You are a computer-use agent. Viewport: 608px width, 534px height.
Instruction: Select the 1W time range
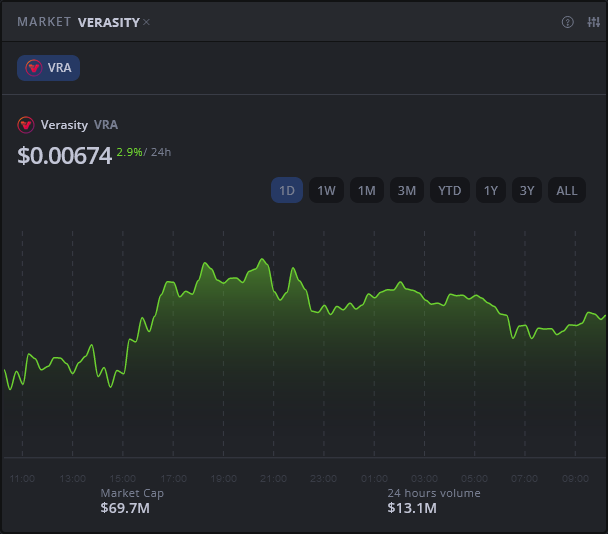[x=326, y=190]
